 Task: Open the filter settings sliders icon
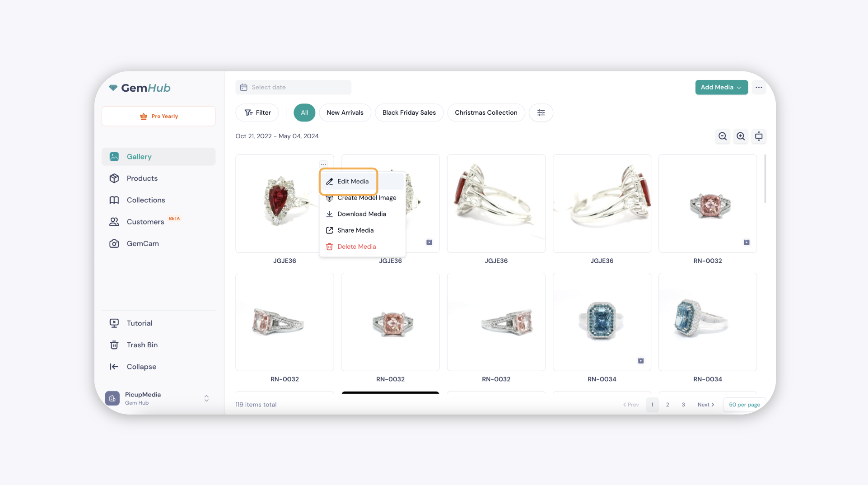(541, 112)
